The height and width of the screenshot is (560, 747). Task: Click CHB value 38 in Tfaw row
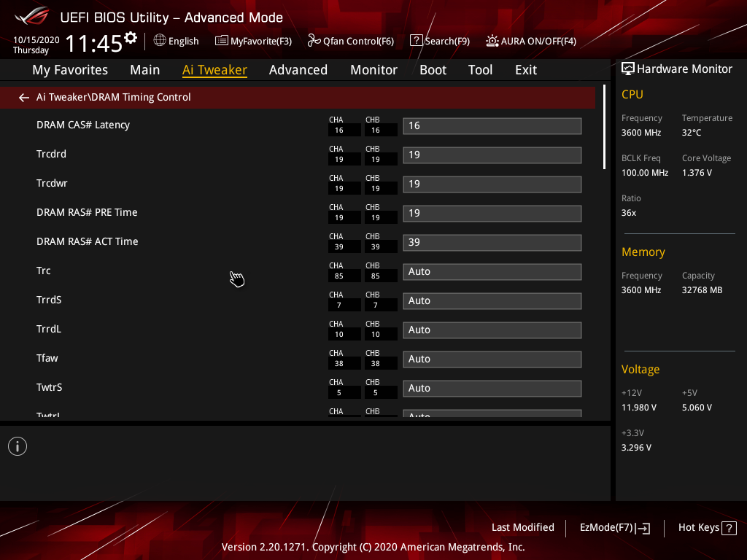coord(376,364)
